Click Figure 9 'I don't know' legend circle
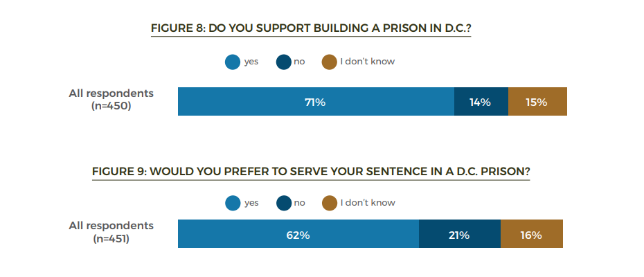The image size is (644, 277). [x=330, y=203]
